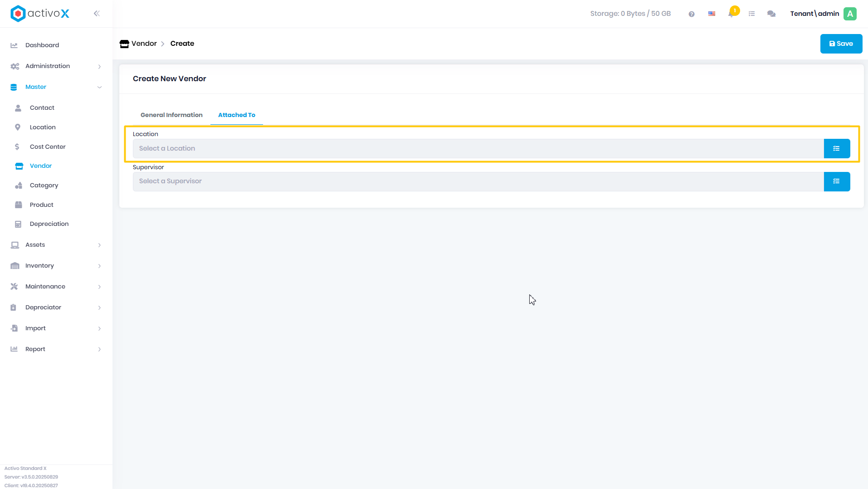The height and width of the screenshot is (489, 868).
Task: Click the Category shapes icon
Action: click(x=19, y=186)
